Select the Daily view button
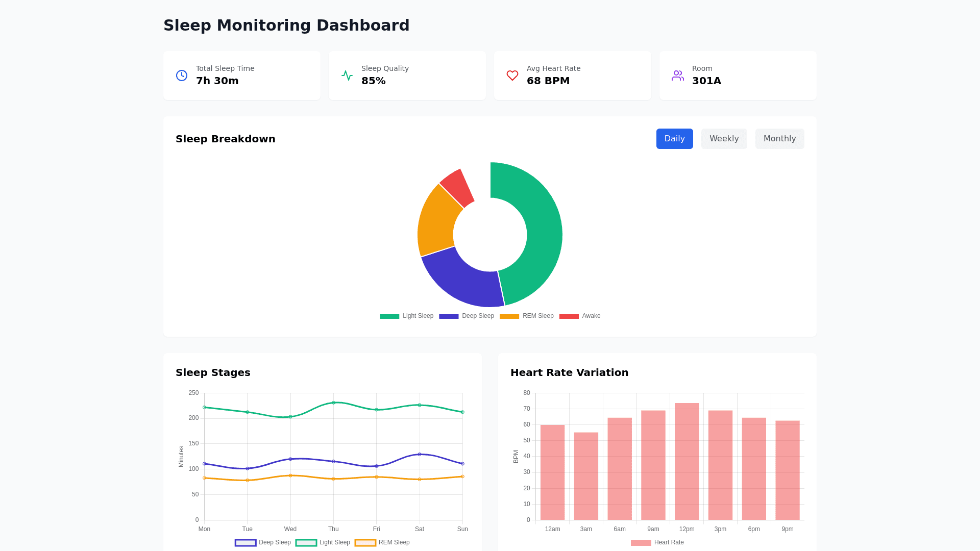The image size is (980, 551). coord(674,138)
